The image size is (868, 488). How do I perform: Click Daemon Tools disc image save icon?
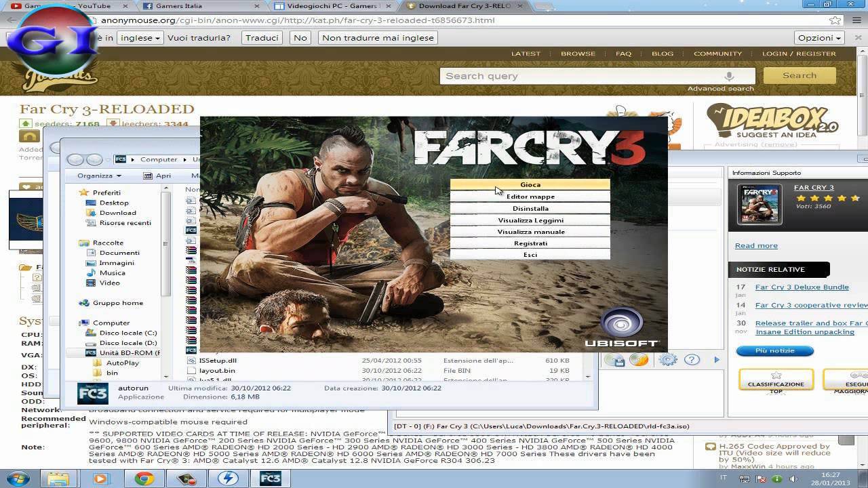pos(615,360)
